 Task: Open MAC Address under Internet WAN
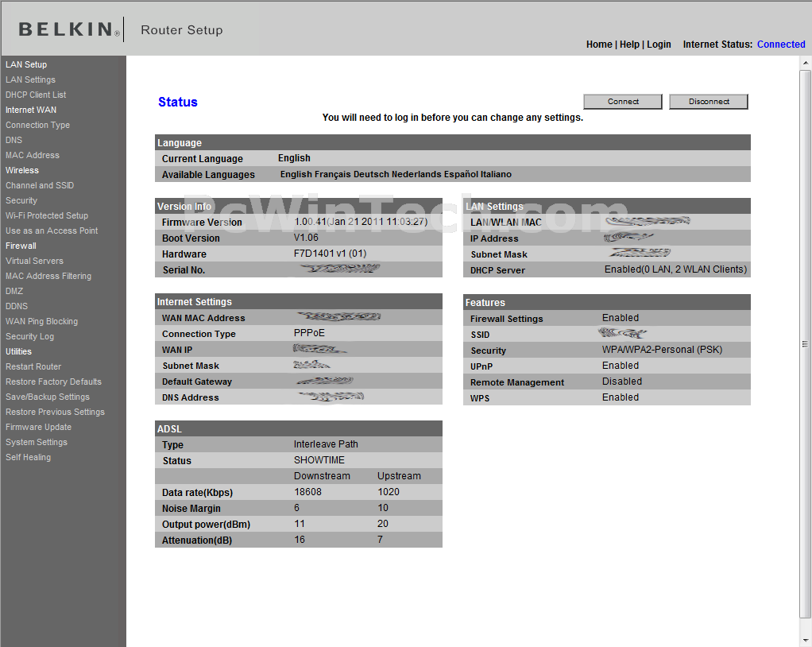click(33, 155)
